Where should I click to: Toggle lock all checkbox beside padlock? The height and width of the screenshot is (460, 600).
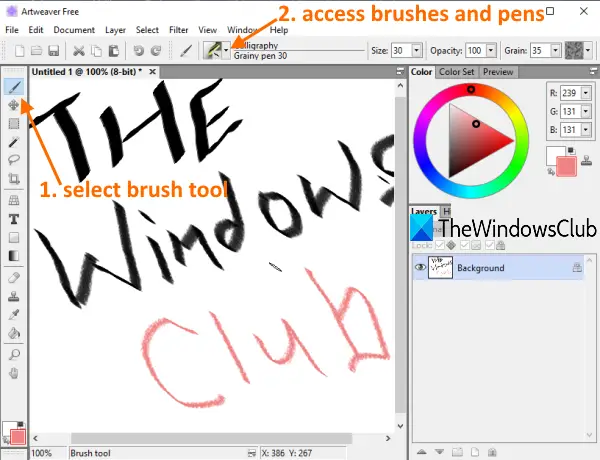click(489, 245)
